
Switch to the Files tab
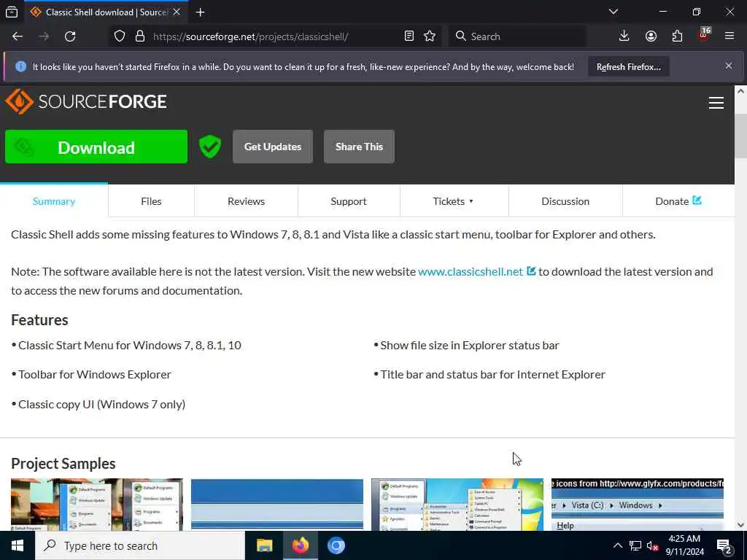click(x=151, y=201)
